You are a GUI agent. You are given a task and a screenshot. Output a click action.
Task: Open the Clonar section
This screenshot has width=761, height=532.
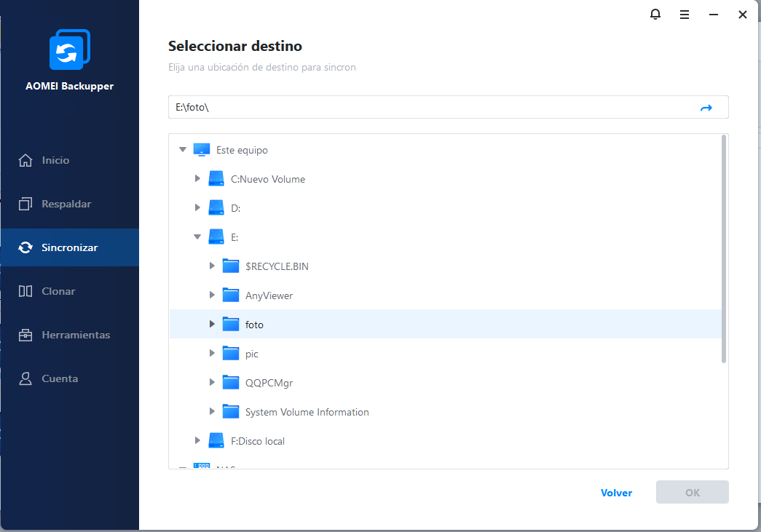[x=70, y=291]
